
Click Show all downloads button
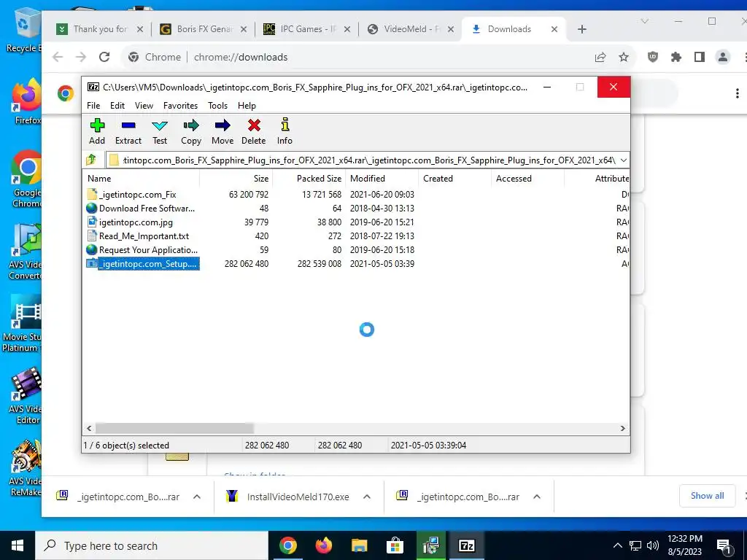(x=708, y=496)
